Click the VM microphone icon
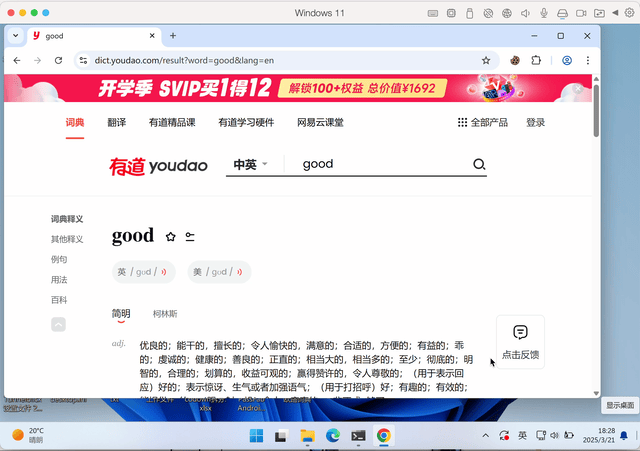The height and width of the screenshot is (451, 640). [544, 13]
